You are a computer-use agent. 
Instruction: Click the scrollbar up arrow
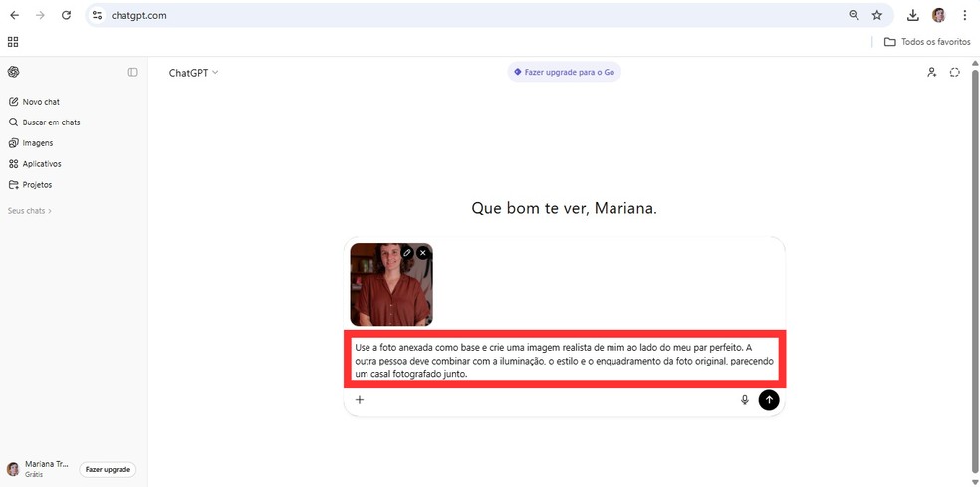(975, 63)
